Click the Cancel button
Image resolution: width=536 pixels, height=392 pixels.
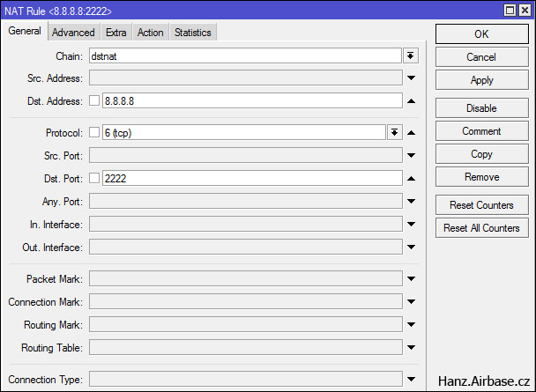482,57
